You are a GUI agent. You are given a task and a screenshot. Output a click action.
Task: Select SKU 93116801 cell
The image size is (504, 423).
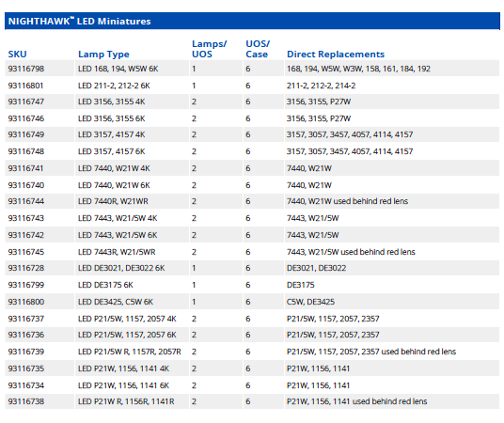coord(25,86)
